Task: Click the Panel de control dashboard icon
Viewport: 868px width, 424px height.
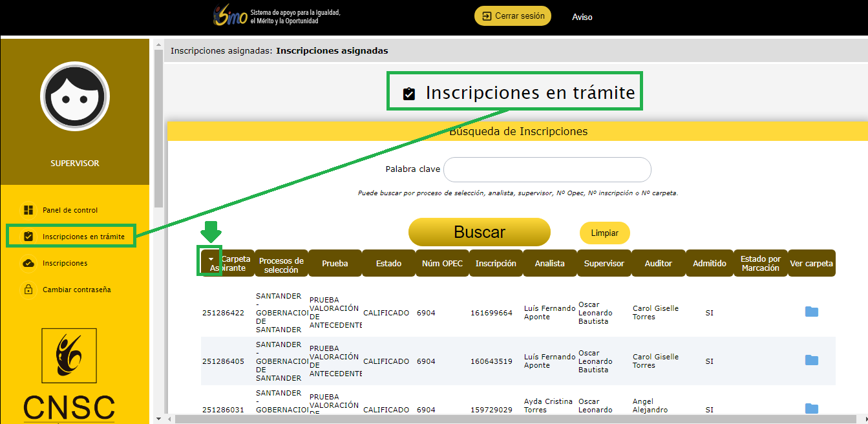Action: 28,210
